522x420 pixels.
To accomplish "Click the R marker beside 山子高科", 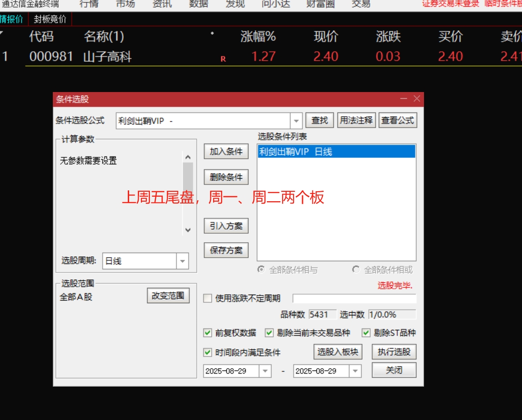I will coord(223,59).
